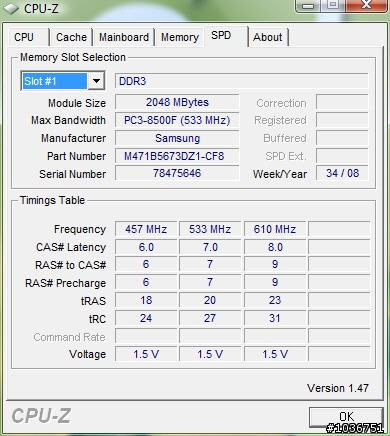Click the SPD Ext. empty field
390x436 pixels.
coord(342,156)
